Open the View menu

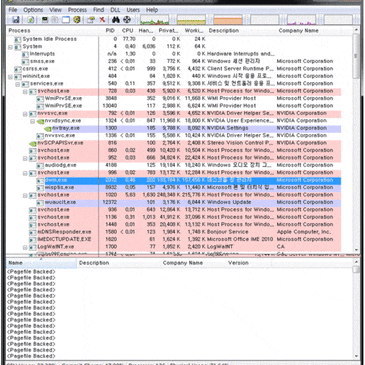(x=55, y=10)
